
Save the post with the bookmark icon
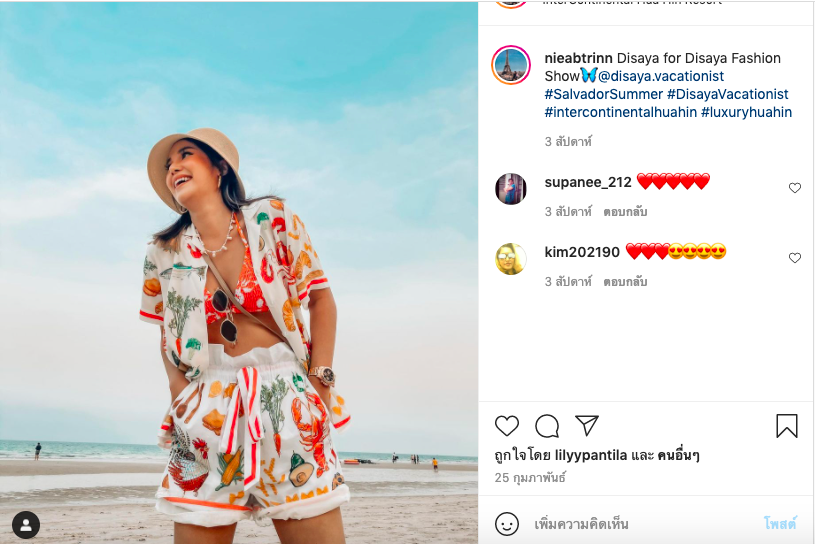click(787, 426)
